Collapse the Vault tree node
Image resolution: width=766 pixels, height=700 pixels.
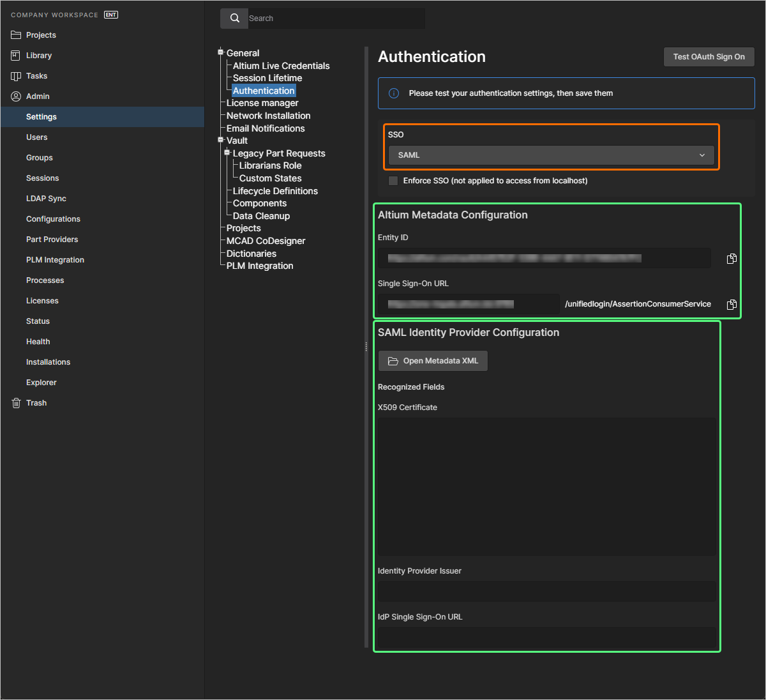click(221, 141)
